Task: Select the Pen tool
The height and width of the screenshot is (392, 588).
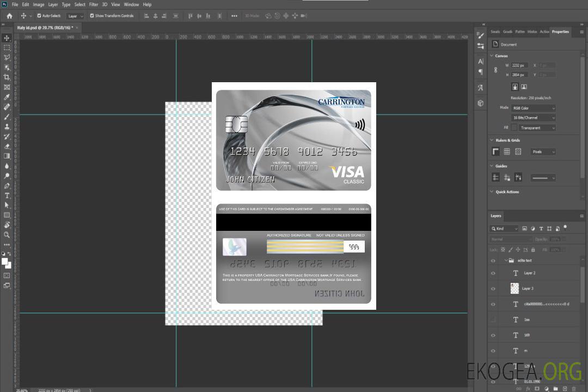Action: point(7,186)
